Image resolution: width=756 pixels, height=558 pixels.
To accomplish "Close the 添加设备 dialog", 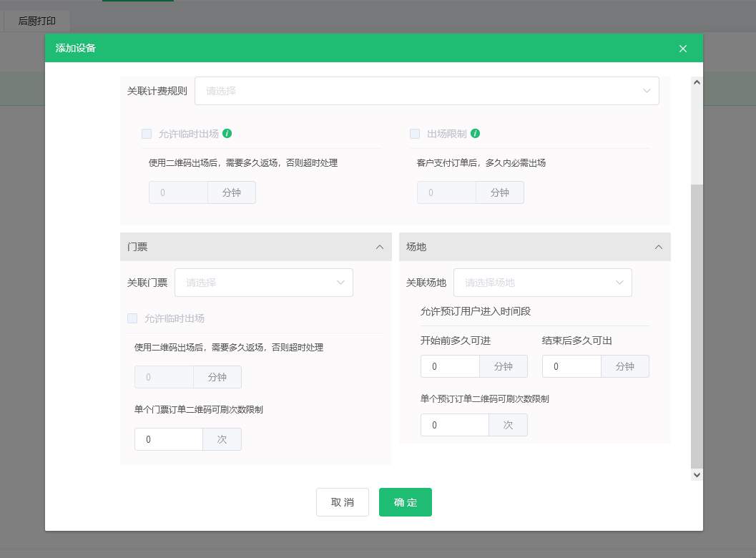I will [683, 48].
